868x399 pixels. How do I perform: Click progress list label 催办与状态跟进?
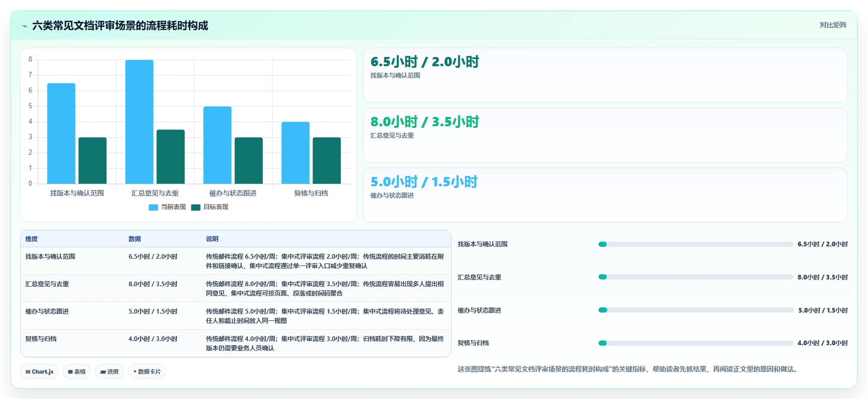click(x=480, y=311)
